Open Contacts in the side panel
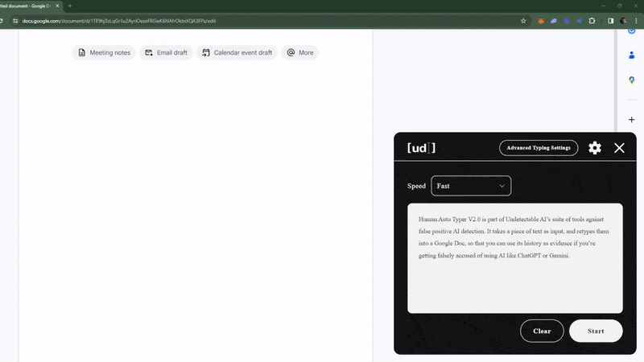The height and width of the screenshot is (362, 644). click(x=632, y=56)
